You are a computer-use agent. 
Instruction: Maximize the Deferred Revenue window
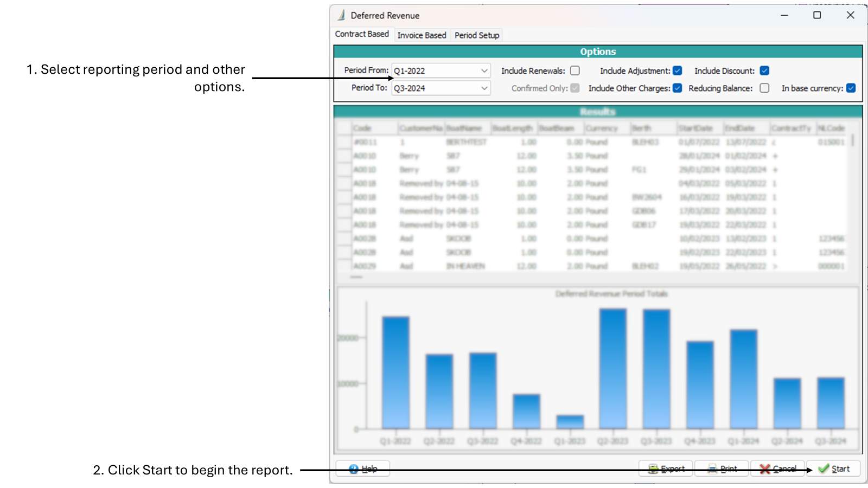click(x=817, y=15)
